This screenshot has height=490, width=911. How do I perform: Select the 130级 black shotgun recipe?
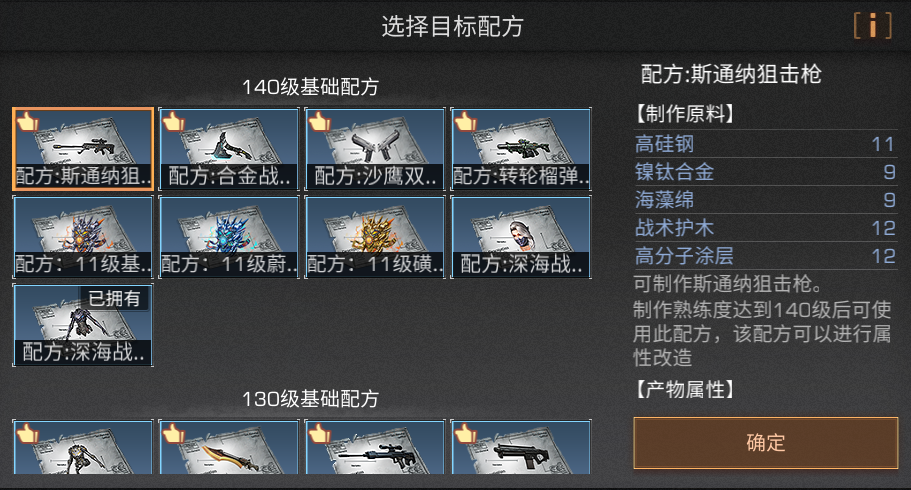[521, 446]
